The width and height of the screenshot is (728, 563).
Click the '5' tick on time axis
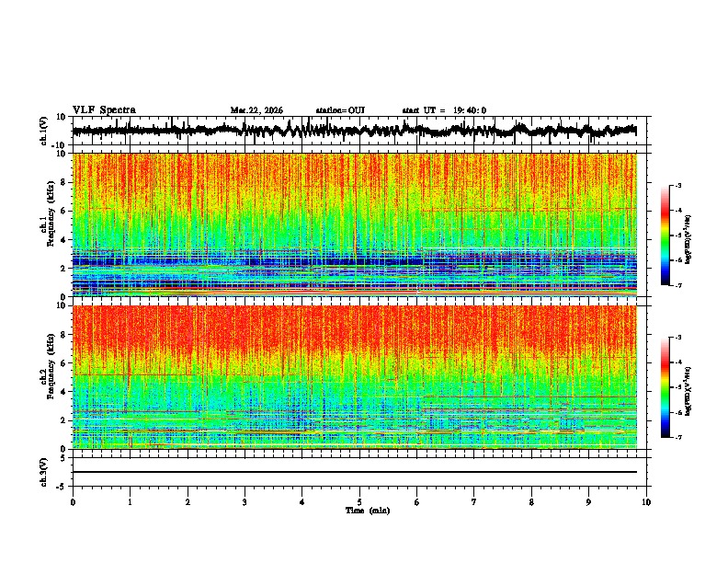tap(359, 502)
